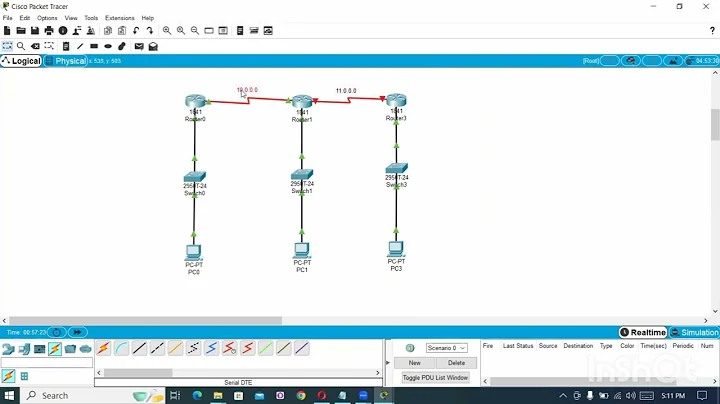The width and height of the screenshot is (720, 404).
Task: Click Toggle PDU List Window
Action: pos(435,377)
